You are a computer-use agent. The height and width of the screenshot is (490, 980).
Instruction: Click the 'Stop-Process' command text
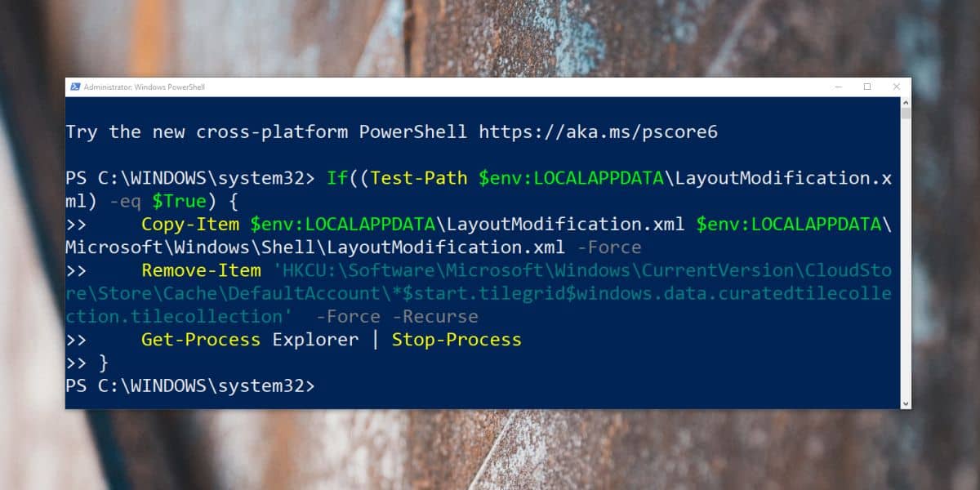457,339
